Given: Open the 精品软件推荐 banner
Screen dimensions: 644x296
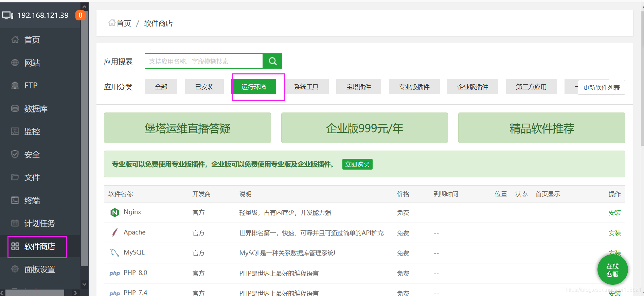Looking at the screenshot, I should (x=542, y=128).
